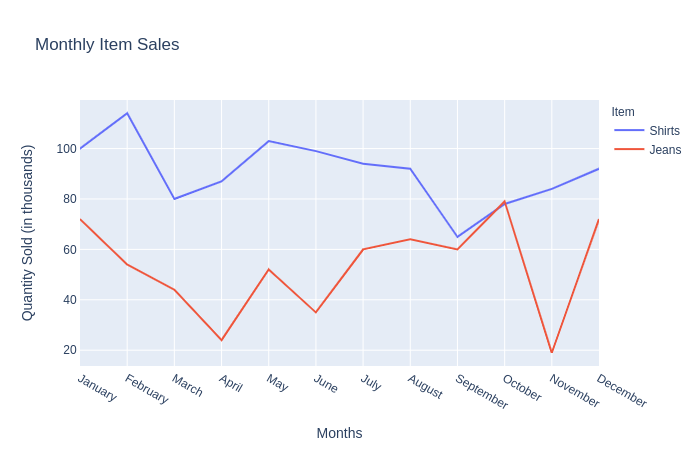Click the November x-axis label
The width and height of the screenshot is (700, 450).
point(575,391)
